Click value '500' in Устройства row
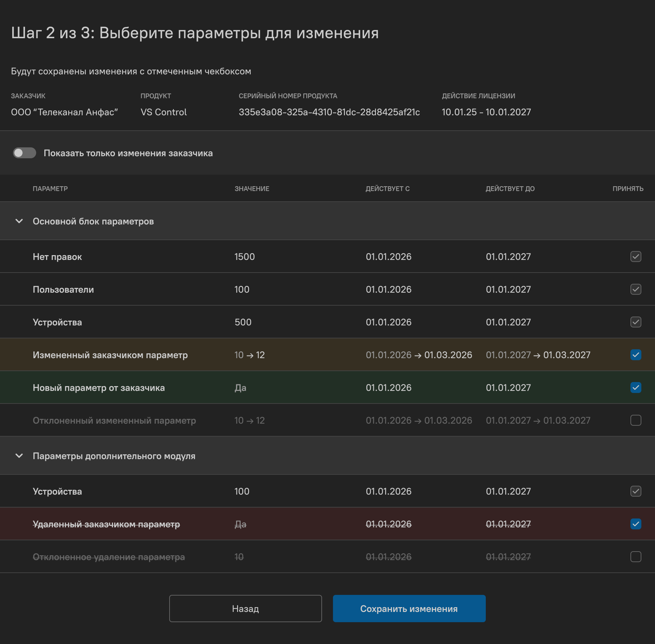The height and width of the screenshot is (644, 655). (243, 322)
